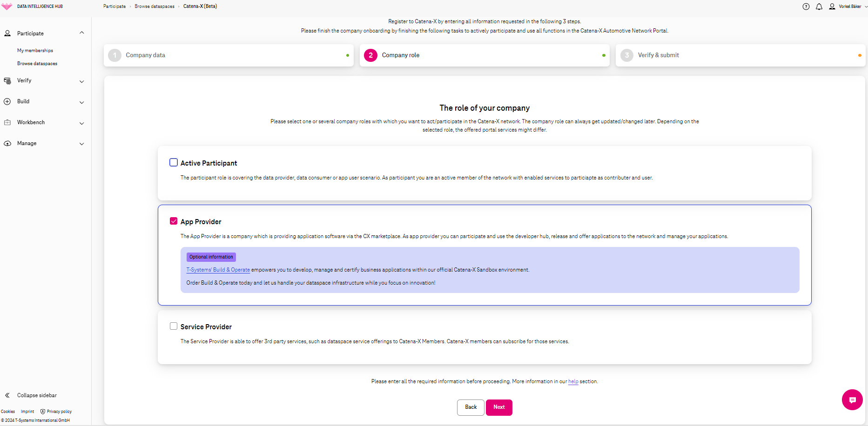Click the collapse sidebar double-arrow icon
This screenshot has height=426, width=868.
coord(7,395)
